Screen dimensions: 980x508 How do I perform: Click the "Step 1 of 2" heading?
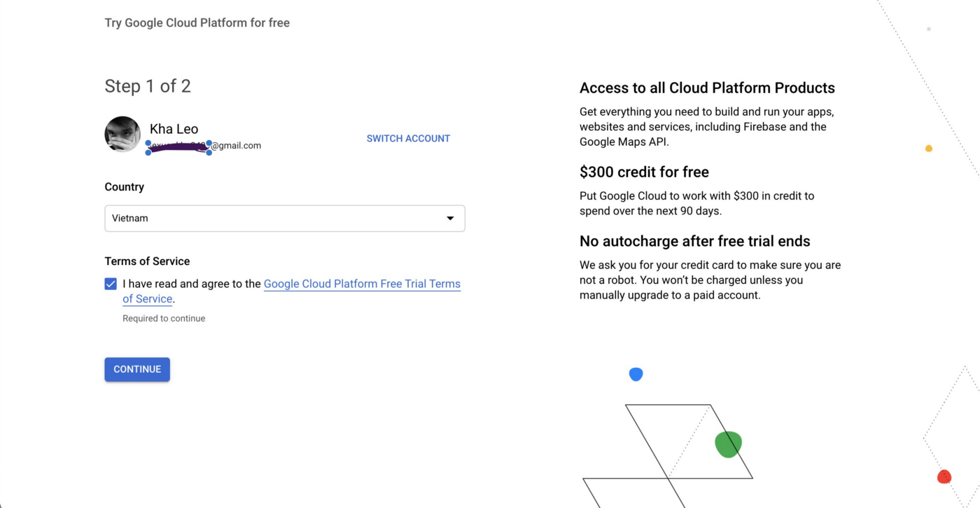point(148,86)
